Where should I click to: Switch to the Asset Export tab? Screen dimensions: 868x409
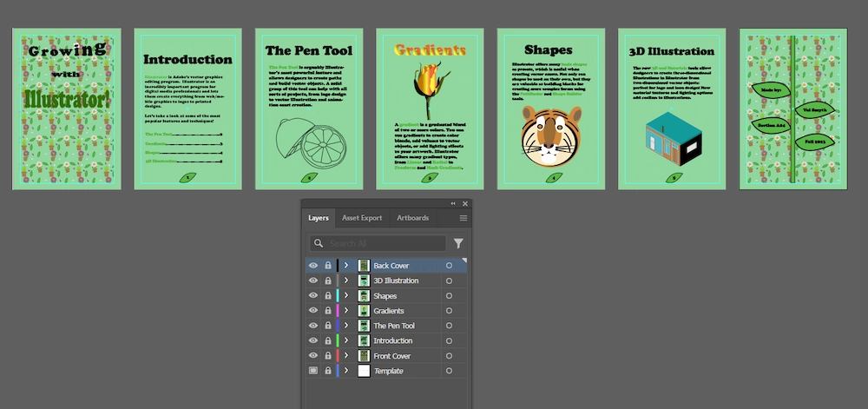tap(362, 218)
